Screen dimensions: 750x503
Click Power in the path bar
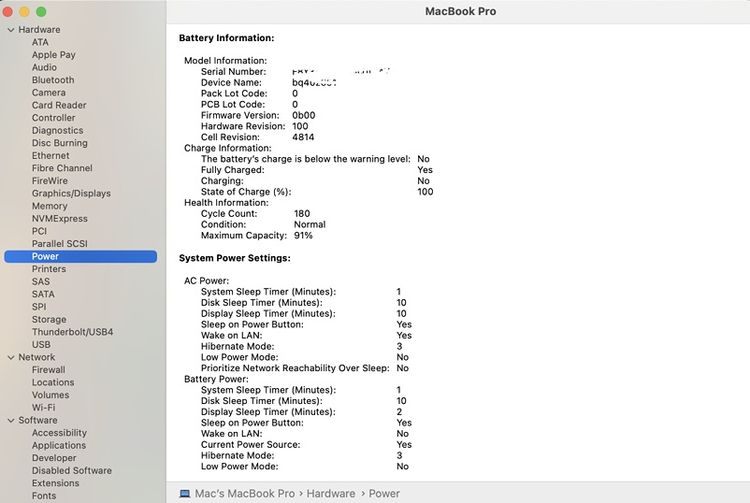point(384,493)
